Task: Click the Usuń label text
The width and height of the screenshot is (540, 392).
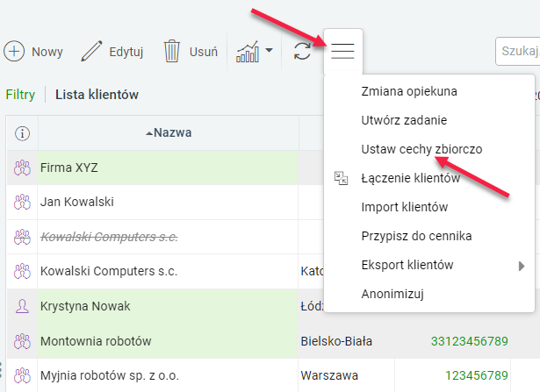Action: (204, 52)
